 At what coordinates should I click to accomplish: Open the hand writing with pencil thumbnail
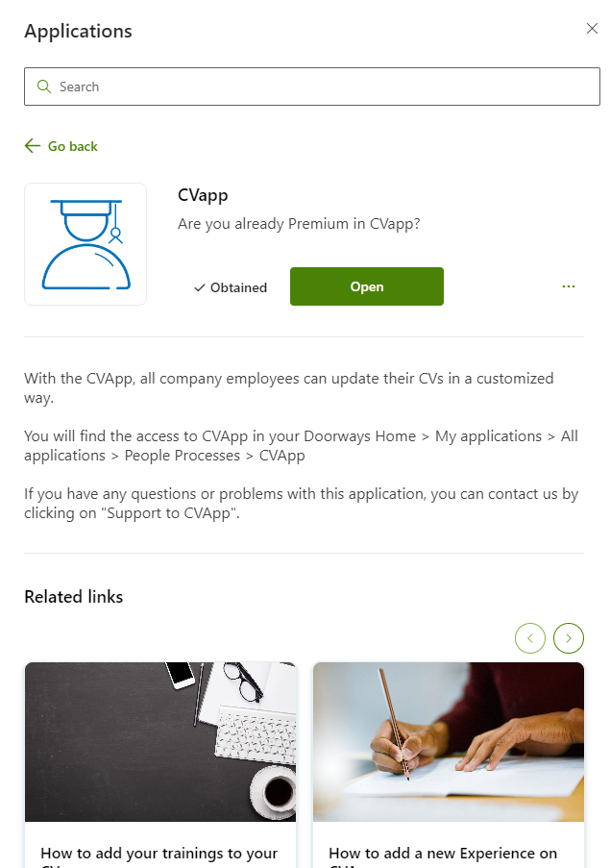449,742
